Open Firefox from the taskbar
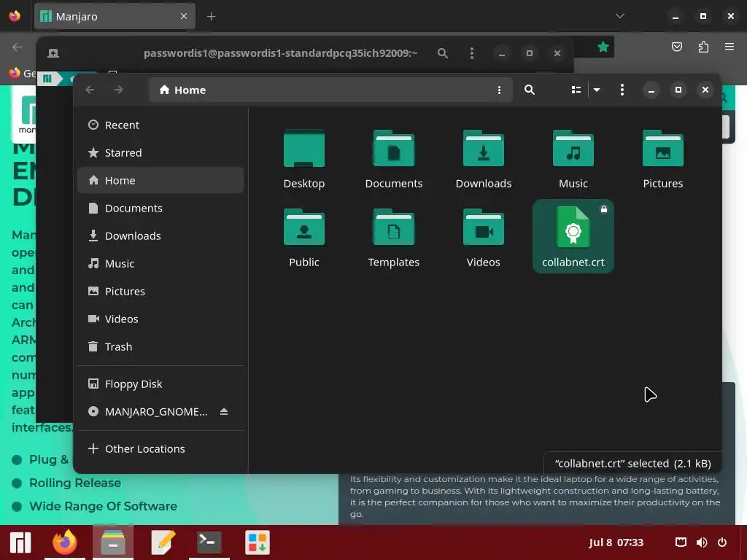The width and height of the screenshot is (747, 560). (65, 542)
